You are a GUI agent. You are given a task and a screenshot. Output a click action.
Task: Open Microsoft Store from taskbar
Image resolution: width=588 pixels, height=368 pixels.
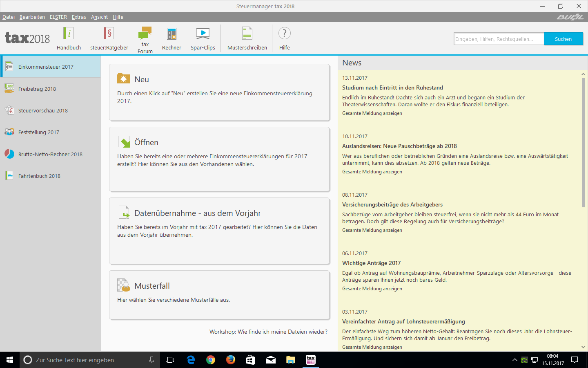250,360
